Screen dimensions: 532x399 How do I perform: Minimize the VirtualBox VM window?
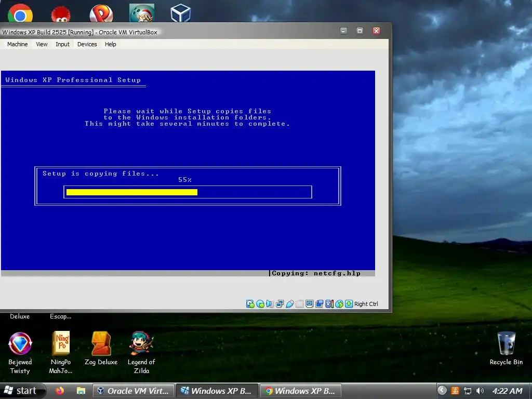tap(343, 31)
